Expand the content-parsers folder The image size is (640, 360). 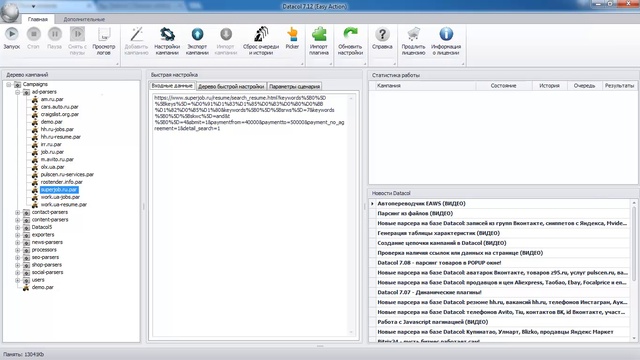[x=18, y=220]
